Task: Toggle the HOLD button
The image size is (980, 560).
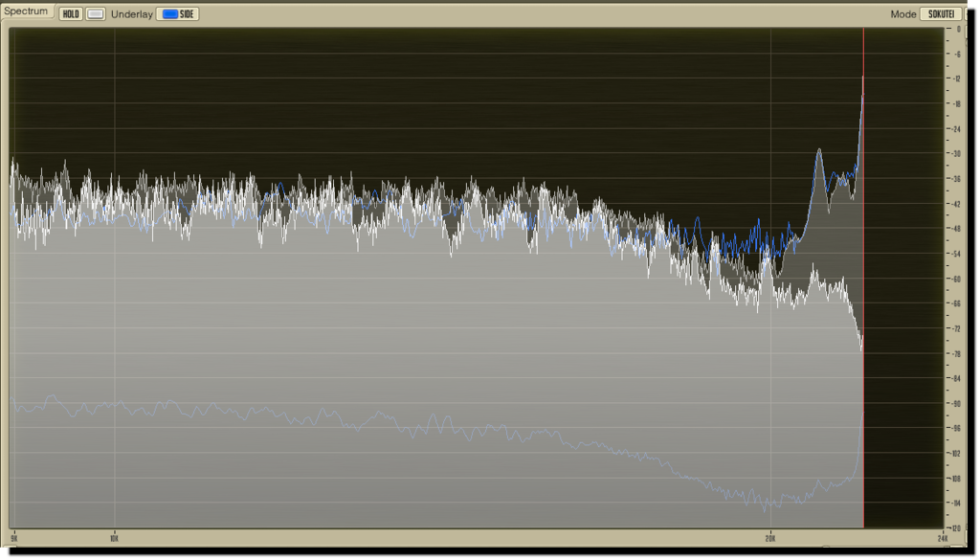Action: (x=71, y=13)
